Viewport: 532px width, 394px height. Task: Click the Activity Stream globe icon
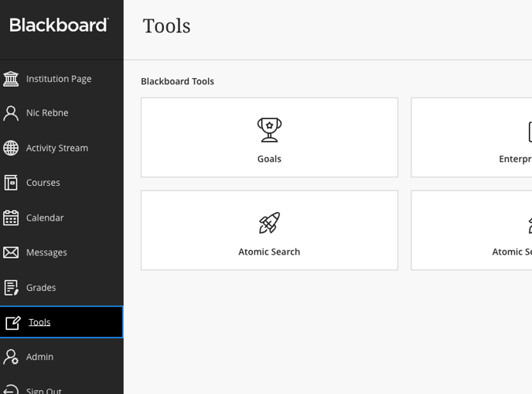(11, 148)
